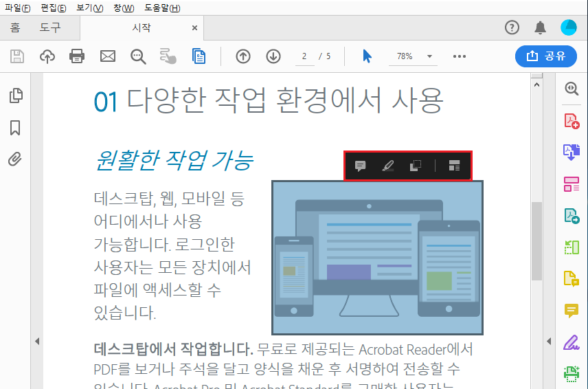Screen dimensions: 588x389
Task: Open the green scan printer tool icon
Action: [x=572, y=374]
